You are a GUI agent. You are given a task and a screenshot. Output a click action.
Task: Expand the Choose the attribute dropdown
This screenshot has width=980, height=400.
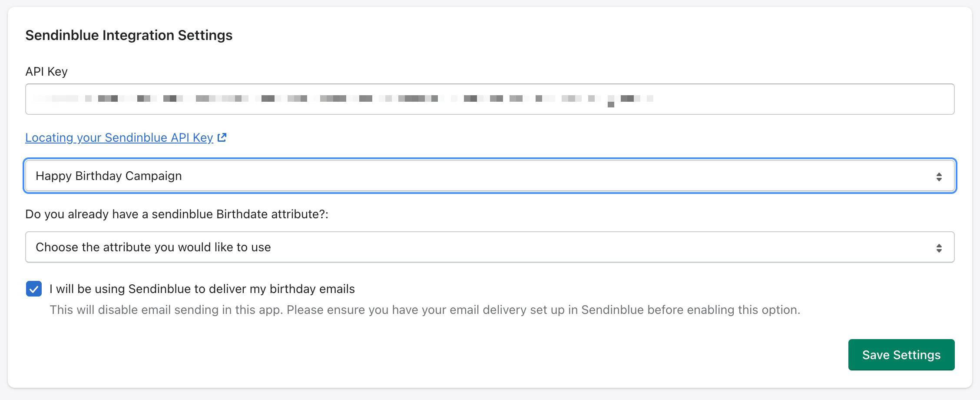pyautogui.click(x=490, y=247)
